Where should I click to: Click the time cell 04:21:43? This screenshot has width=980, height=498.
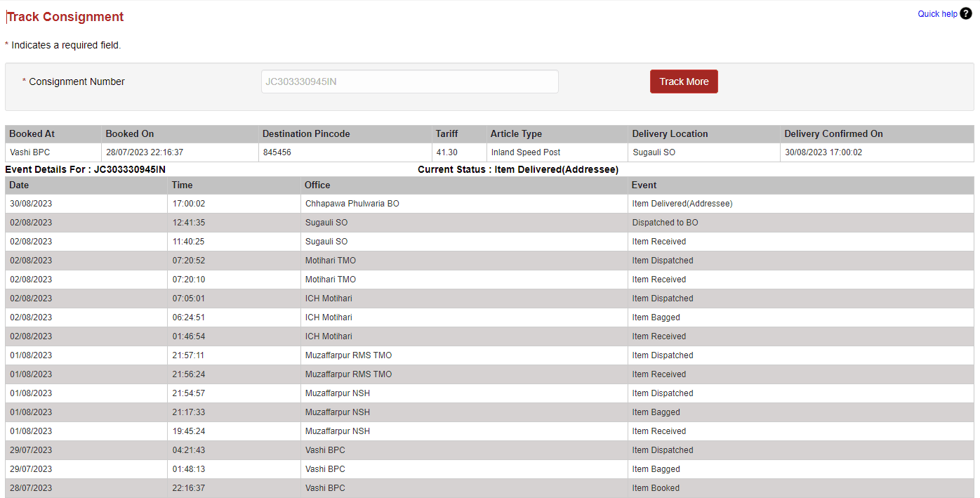point(234,450)
